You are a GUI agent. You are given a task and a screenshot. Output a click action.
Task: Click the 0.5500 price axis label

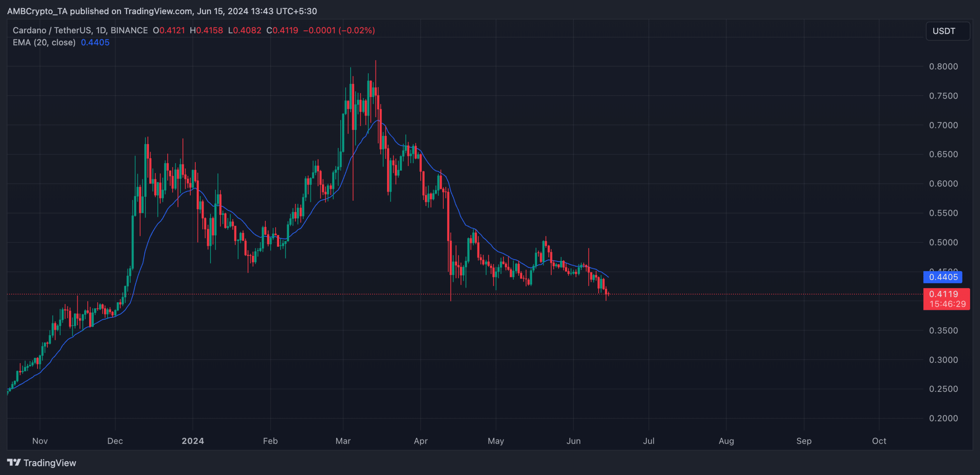tap(943, 213)
